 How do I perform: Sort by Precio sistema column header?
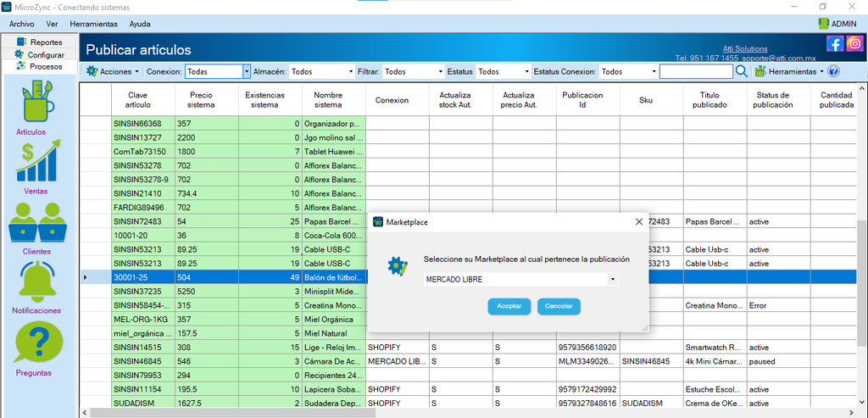point(207,100)
